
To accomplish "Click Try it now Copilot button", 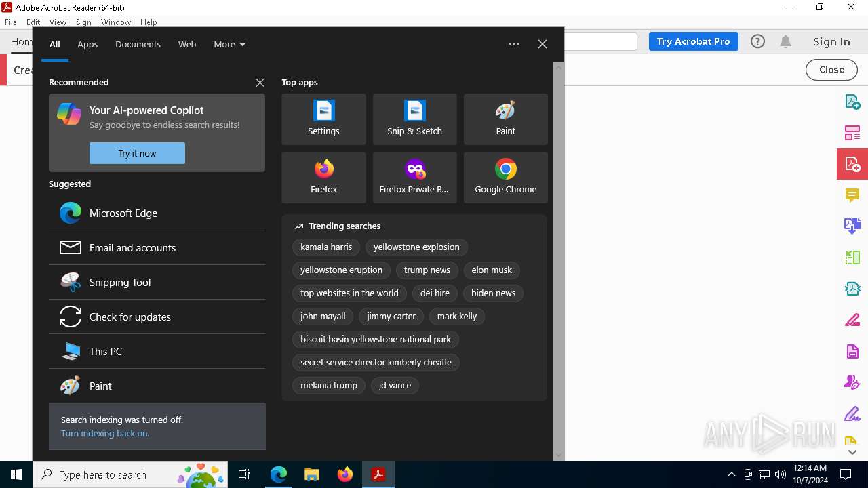I will pyautogui.click(x=137, y=153).
